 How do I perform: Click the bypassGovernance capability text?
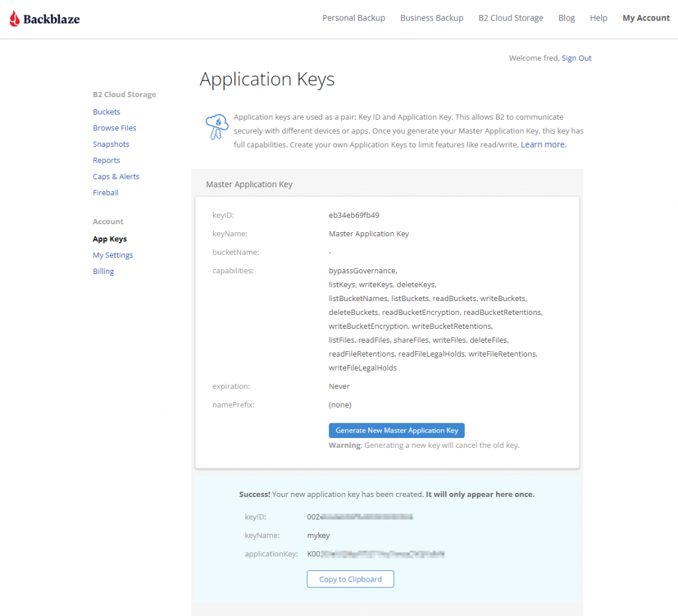click(363, 271)
